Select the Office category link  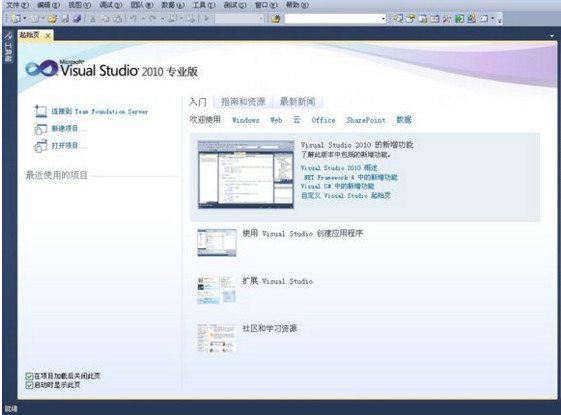(x=323, y=120)
